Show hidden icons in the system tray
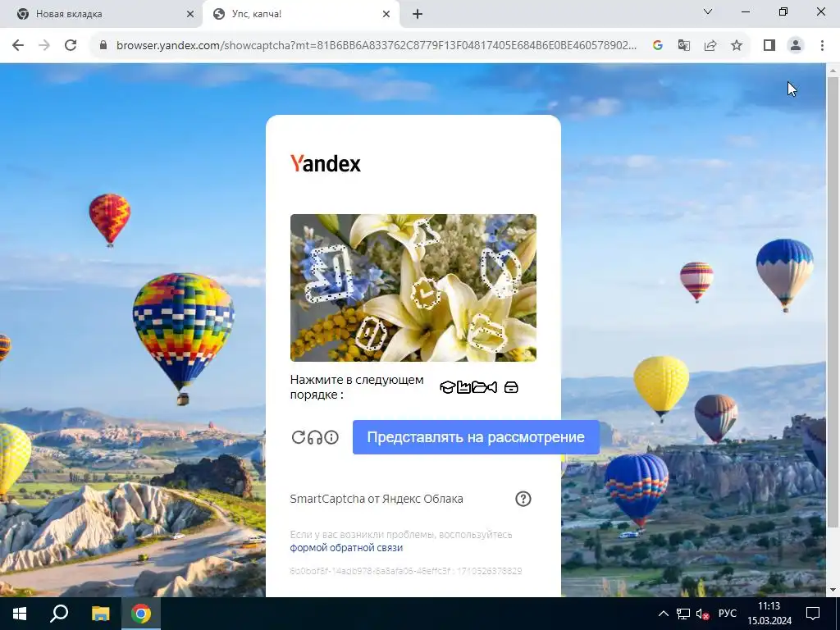 click(663, 614)
